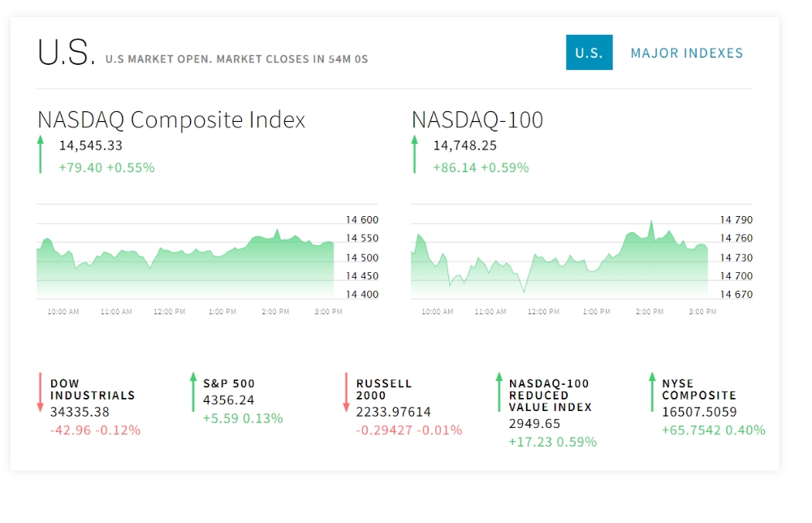812x523 pixels.
Task: Click the NASDAQ-100 heading
Action: [x=477, y=119]
